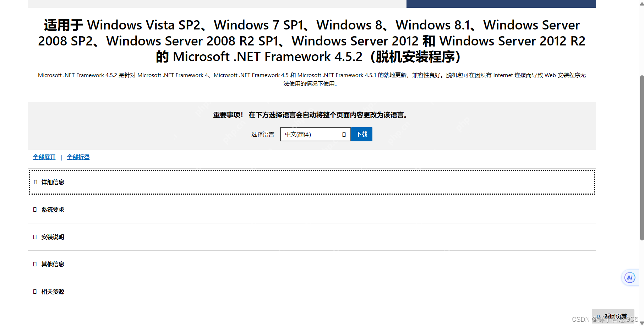The height and width of the screenshot is (326, 644).
Task: Open the floating AI assistant icon
Action: [629, 278]
